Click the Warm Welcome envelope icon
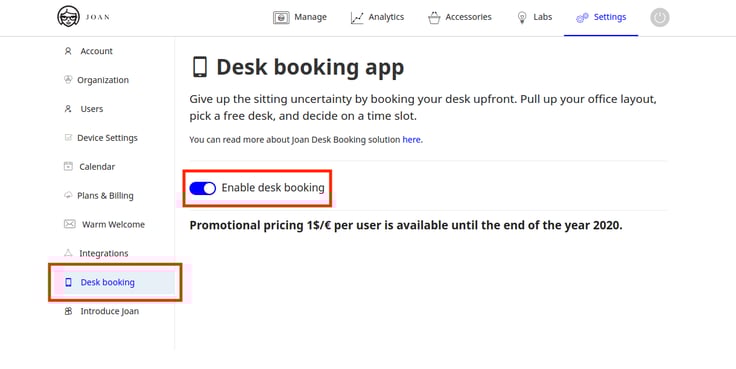This screenshot has height=369, width=736. click(x=69, y=224)
